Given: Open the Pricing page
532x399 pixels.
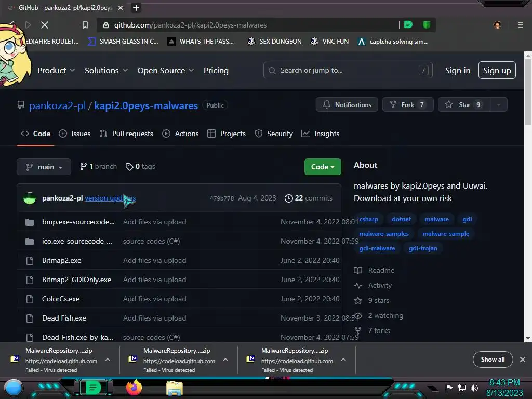Looking at the screenshot, I should point(216,71).
